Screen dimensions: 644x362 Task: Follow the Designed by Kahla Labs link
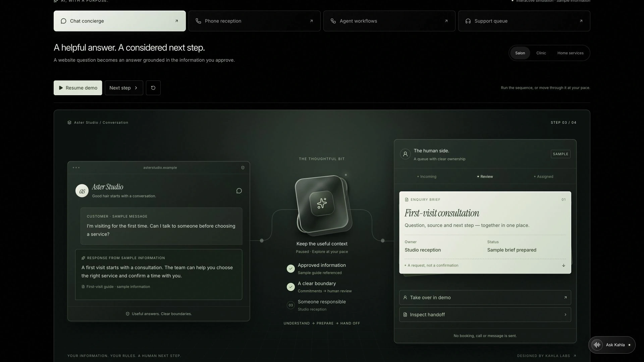(x=546, y=356)
